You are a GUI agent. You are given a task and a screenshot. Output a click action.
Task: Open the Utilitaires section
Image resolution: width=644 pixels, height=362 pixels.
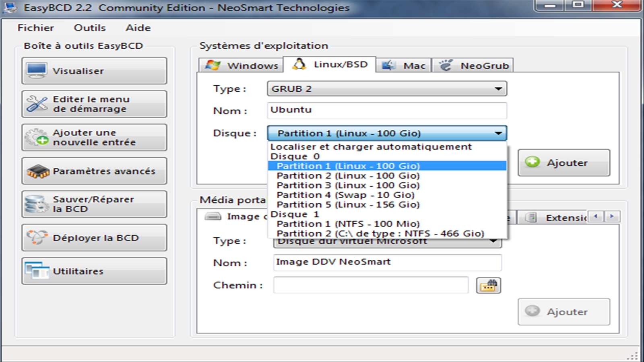coord(94,271)
